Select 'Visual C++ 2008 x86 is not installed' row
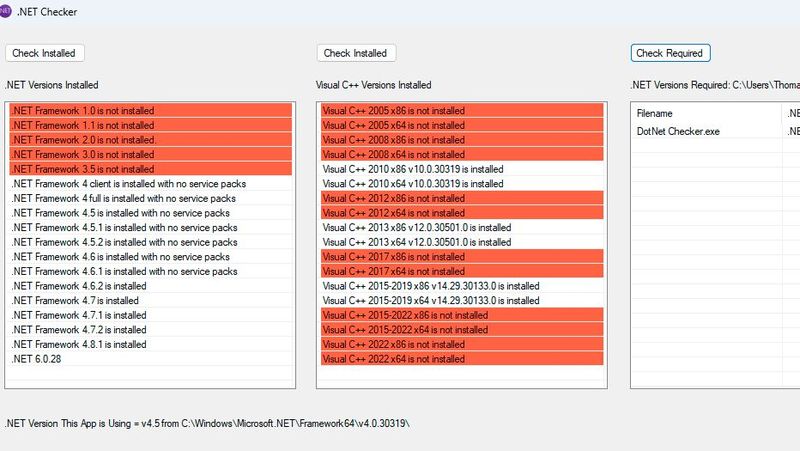 click(x=462, y=140)
